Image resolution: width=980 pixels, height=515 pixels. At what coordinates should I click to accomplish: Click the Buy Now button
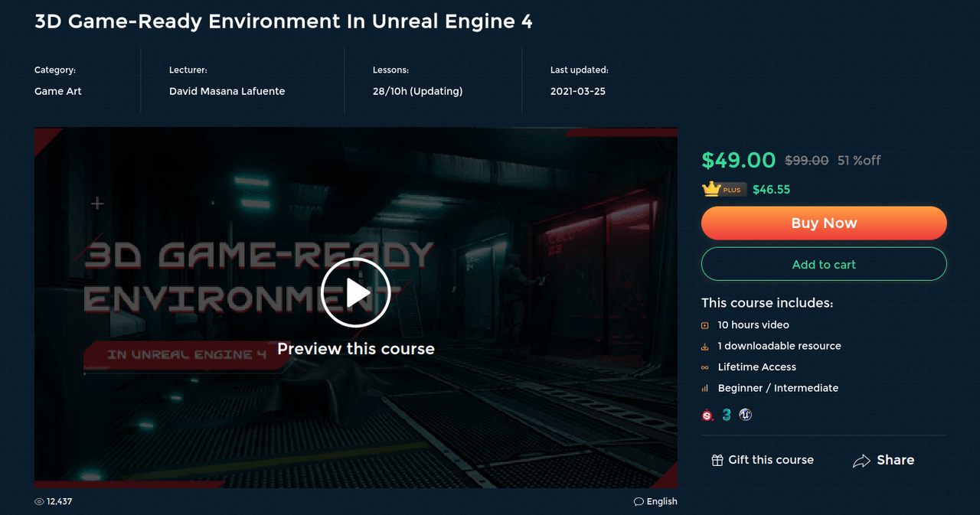coord(824,223)
